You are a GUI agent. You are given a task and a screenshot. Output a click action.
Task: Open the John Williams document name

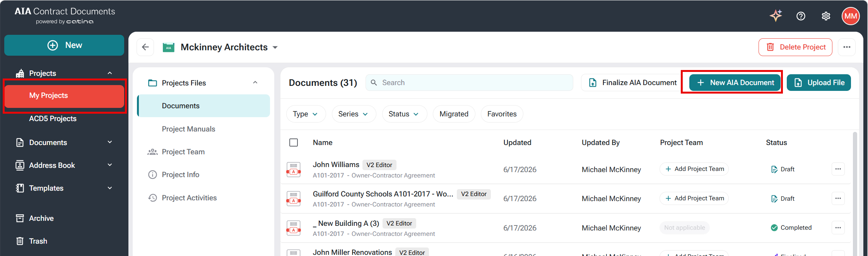[336, 165]
